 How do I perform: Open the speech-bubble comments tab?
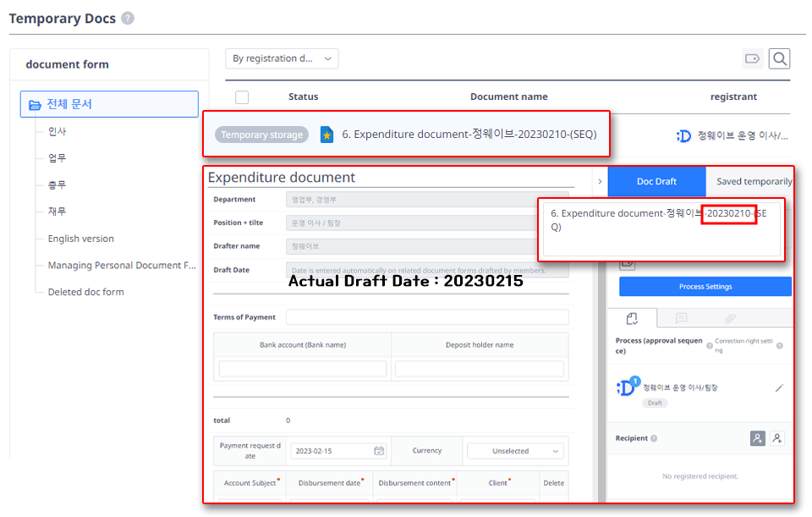[681, 318]
